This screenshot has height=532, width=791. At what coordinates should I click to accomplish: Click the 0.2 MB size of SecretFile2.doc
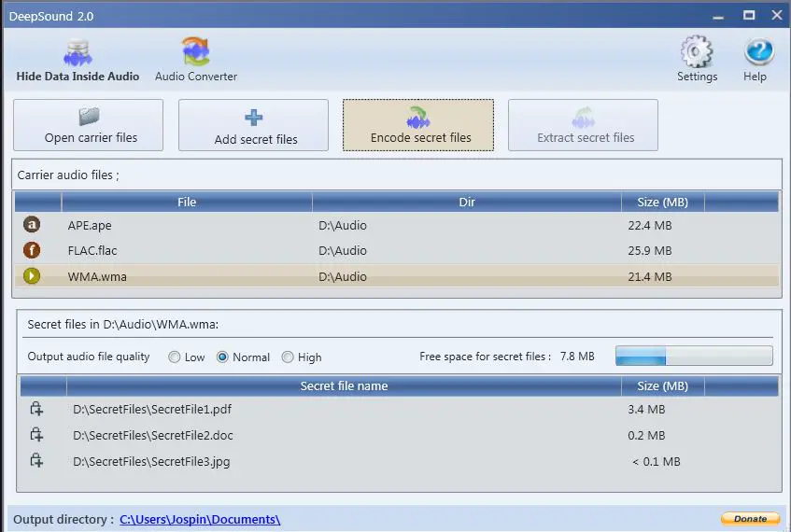pyautogui.click(x=646, y=436)
